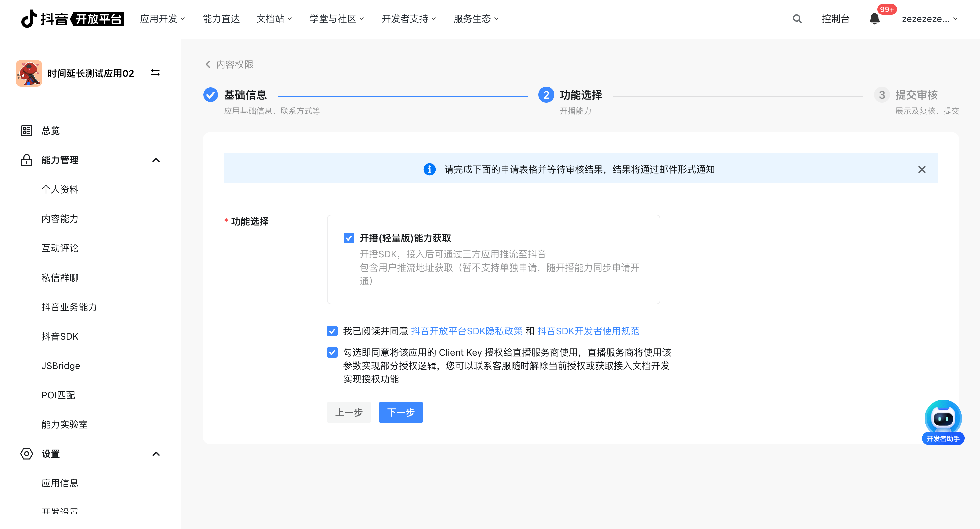Open the zezezeze account dropdown
The width and height of the screenshot is (980, 529).
coord(929,19)
